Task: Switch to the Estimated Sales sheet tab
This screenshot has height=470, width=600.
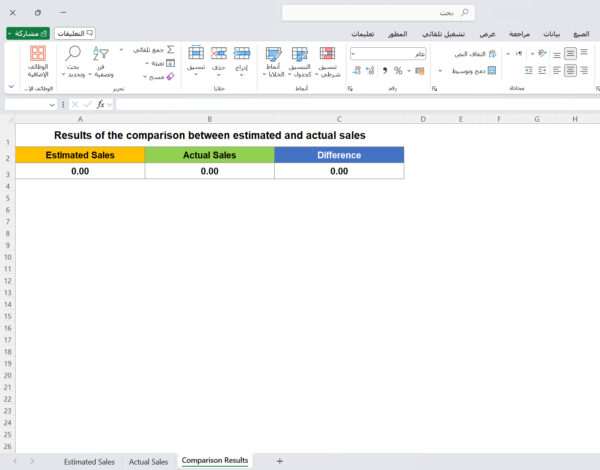Action: tap(89, 461)
